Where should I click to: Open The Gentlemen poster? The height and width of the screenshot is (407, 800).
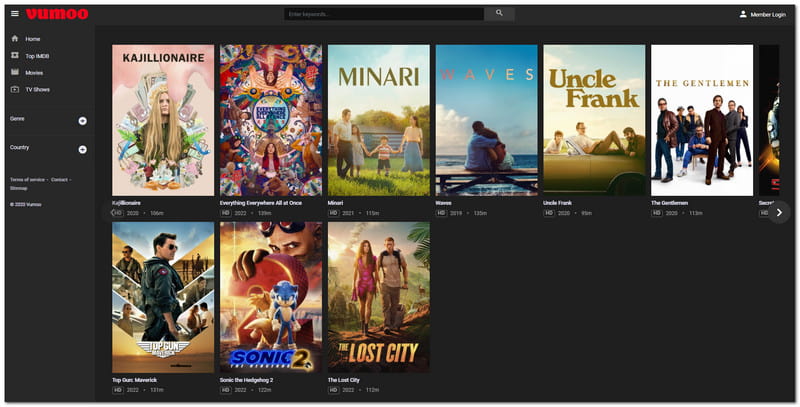(x=702, y=120)
